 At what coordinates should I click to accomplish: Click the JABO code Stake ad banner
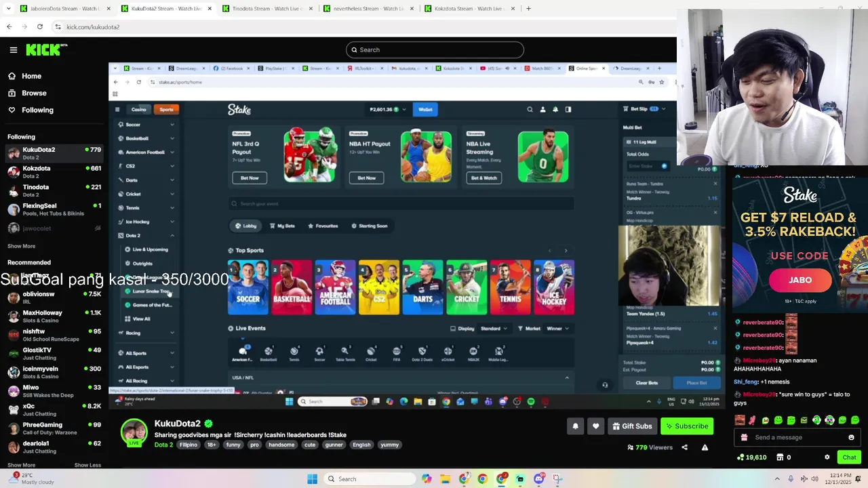(800, 244)
